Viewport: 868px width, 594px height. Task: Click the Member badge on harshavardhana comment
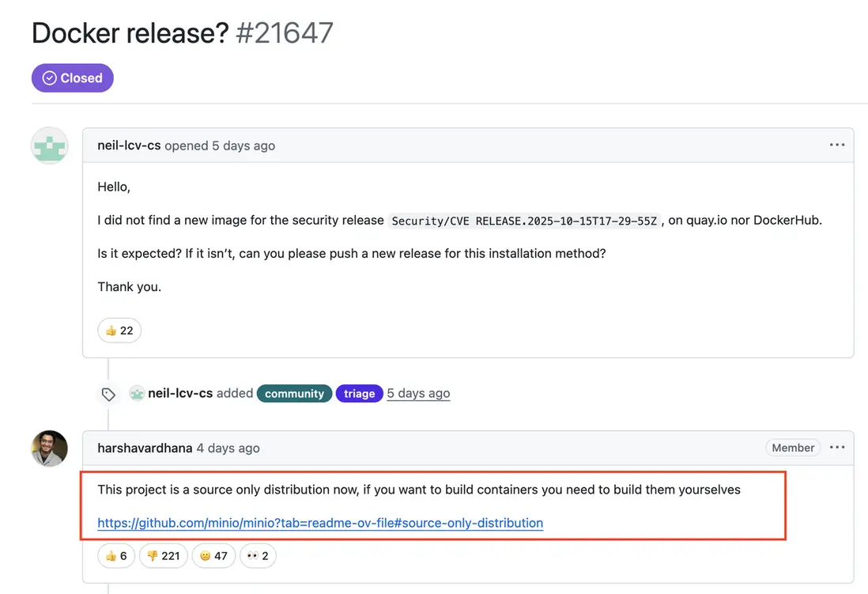click(793, 448)
